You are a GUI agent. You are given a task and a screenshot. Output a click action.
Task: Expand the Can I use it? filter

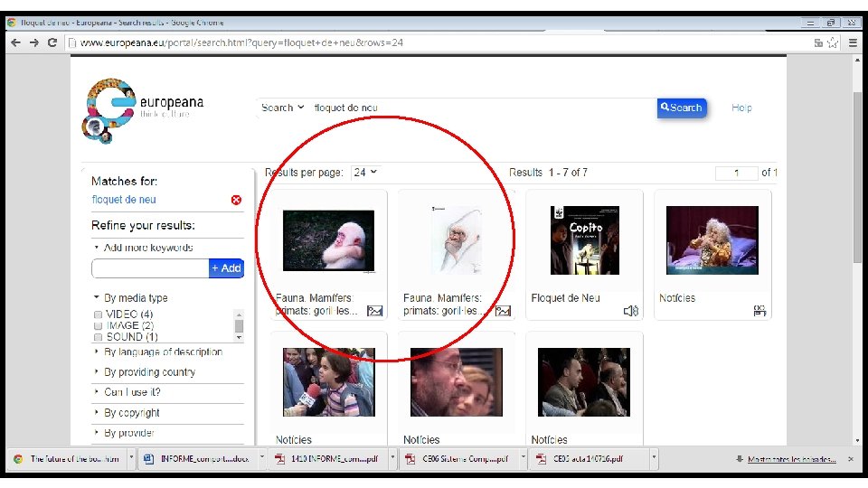127,392
